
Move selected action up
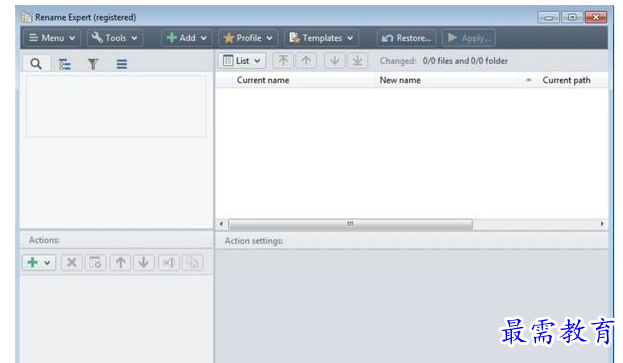[x=120, y=263]
